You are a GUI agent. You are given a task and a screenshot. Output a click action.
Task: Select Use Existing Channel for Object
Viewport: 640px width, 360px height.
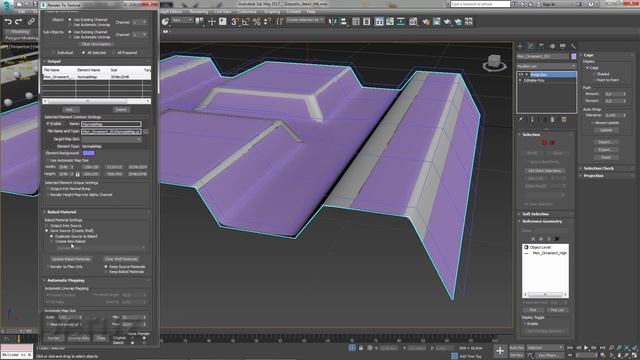[x=70, y=20]
